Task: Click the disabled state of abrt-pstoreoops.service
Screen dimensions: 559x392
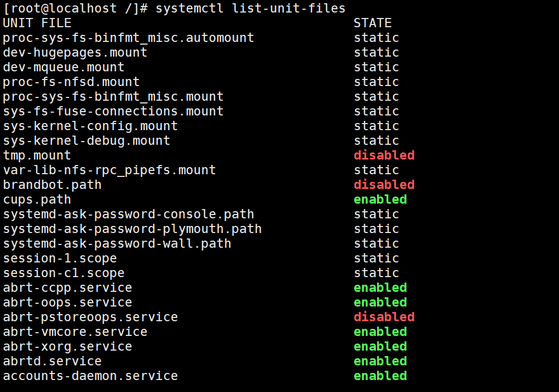Action: pos(384,317)
